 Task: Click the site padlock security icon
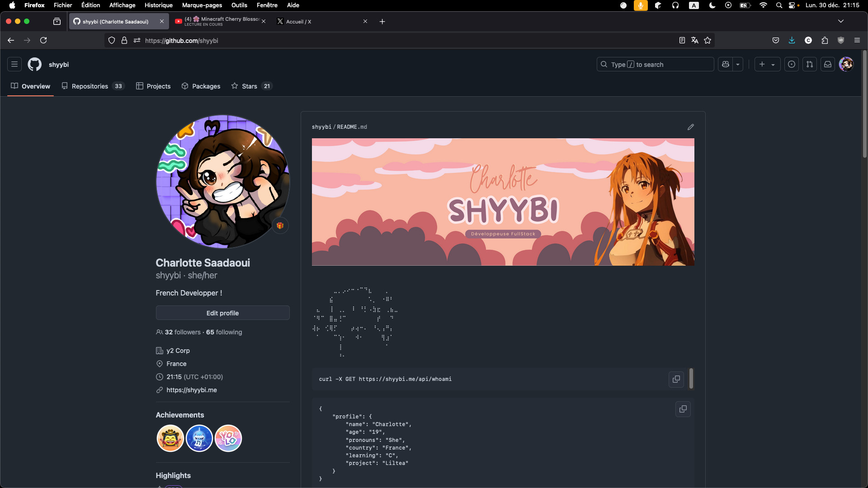(124, 41)
